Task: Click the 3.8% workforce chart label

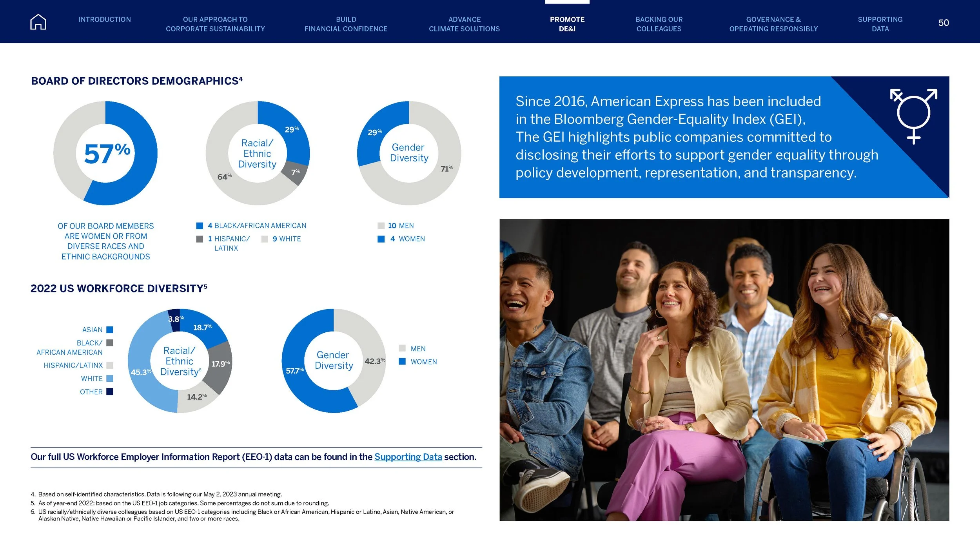Action: [x=176, y=319]
